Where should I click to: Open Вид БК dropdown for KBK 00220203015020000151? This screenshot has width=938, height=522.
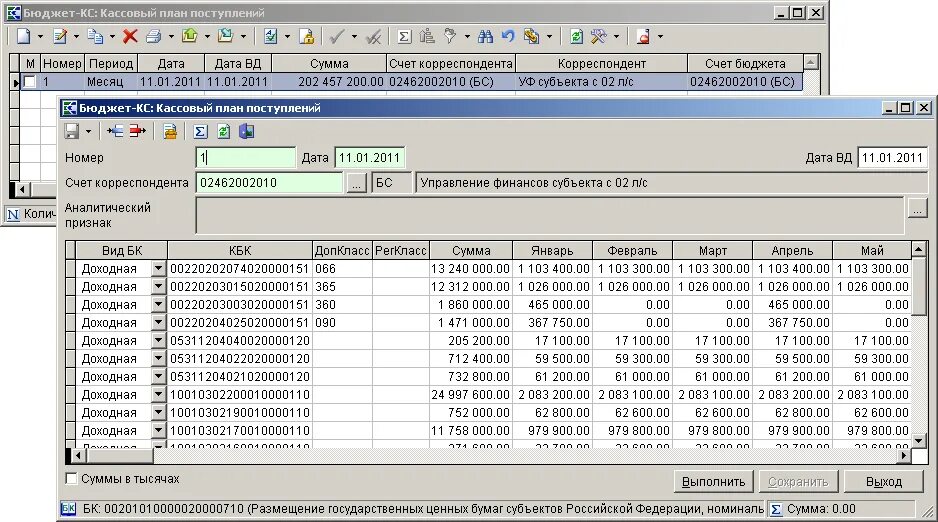coord(158,286)
